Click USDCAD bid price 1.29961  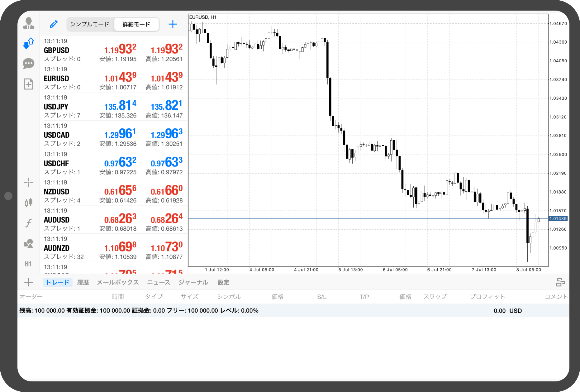120,134
